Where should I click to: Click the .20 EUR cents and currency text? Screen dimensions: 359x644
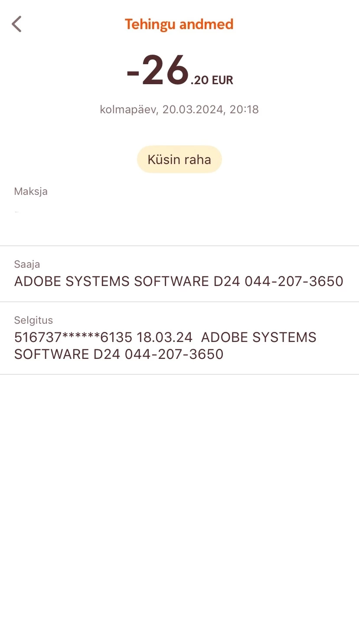[212, 80]
